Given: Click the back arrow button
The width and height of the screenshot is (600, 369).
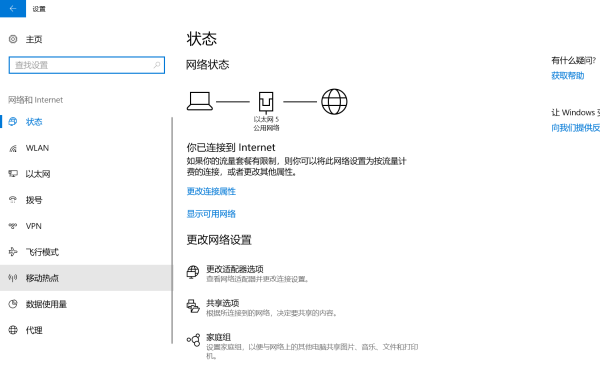Looking at the screenshot, I should [13, 8].
